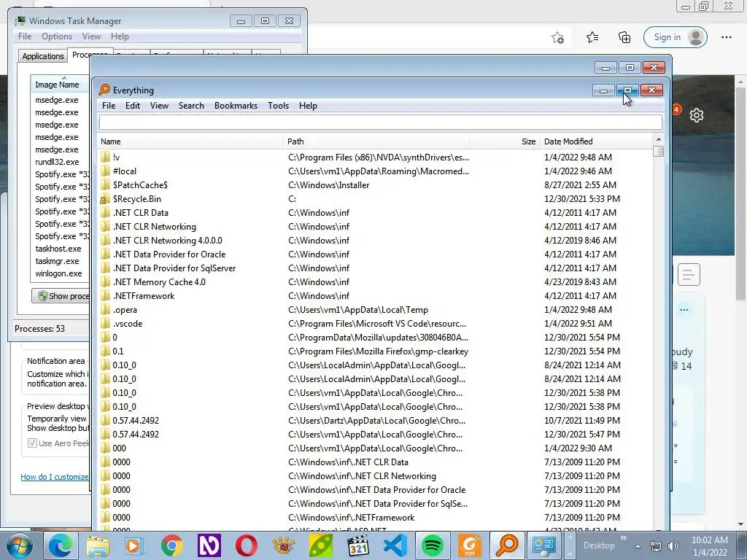Open Everything File menu
This screenshot has height=560, width=747.
point(109,106)
